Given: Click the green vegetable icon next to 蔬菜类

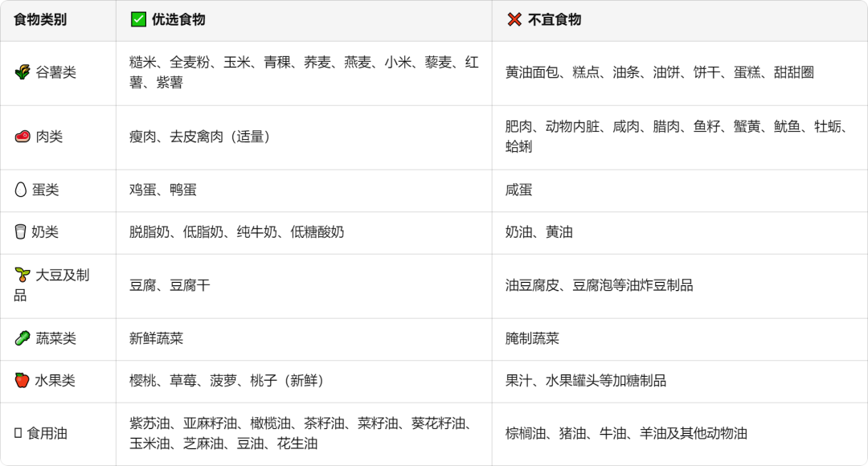Looking at the screenshot, I should tap(23, 338).
